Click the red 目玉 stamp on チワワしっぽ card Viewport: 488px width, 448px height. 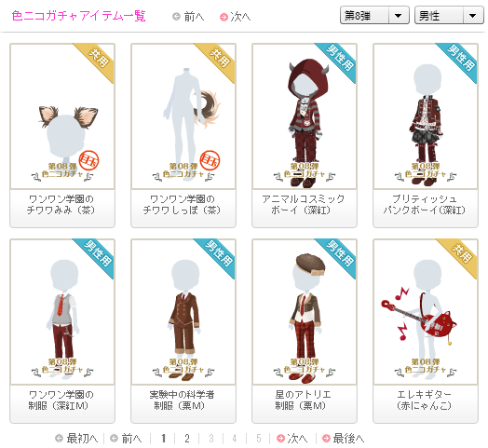210,160
